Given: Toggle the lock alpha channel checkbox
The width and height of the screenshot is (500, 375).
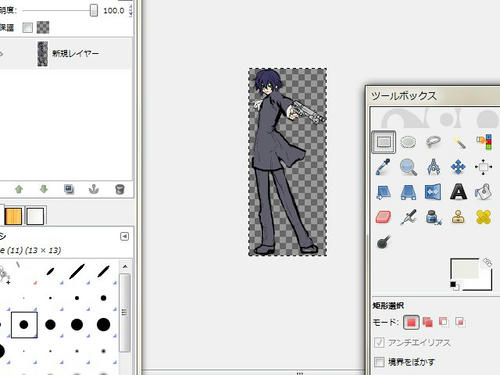Looking at the screenshot, I should pyautogui.click(x=27, y=27).
